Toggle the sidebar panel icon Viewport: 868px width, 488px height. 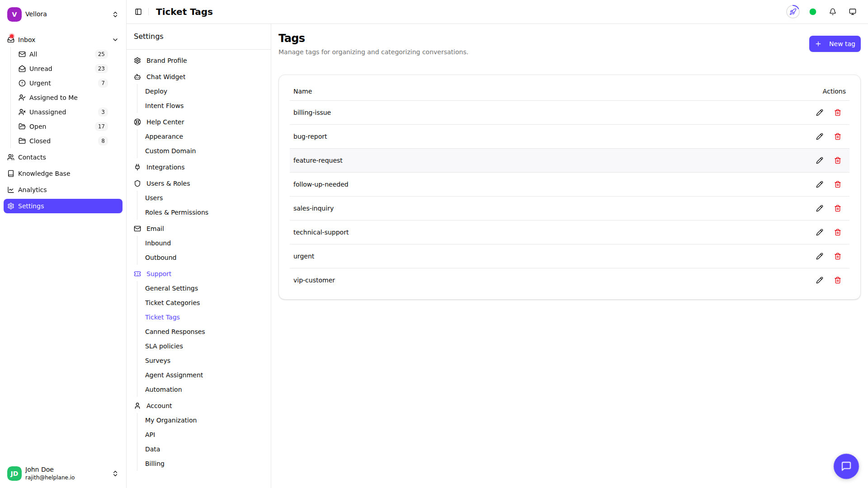(138, 12)
